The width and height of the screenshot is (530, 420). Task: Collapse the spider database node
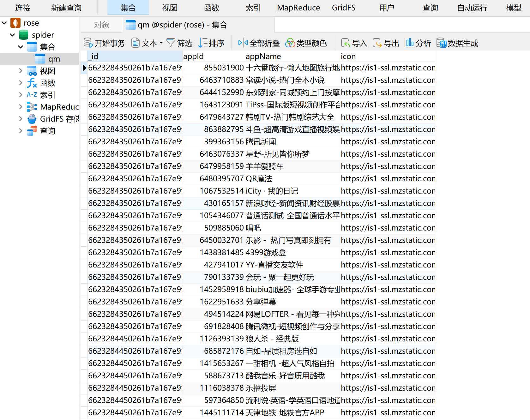click(13, 35)
